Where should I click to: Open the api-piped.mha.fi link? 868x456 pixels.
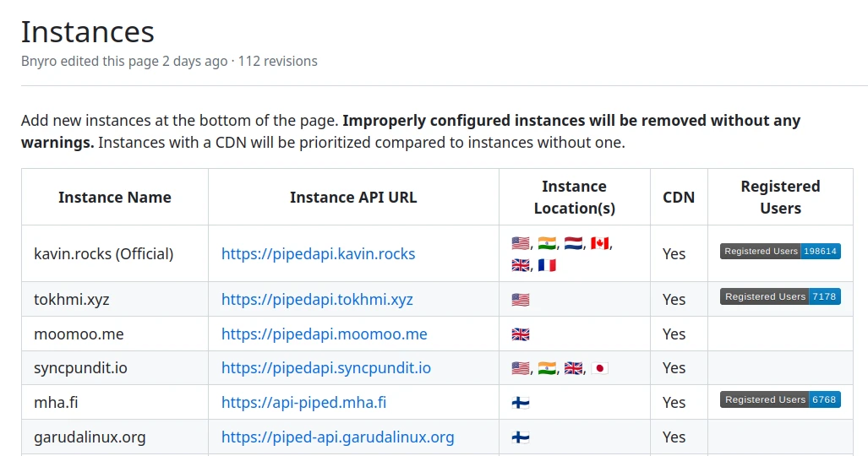point(303,403)
